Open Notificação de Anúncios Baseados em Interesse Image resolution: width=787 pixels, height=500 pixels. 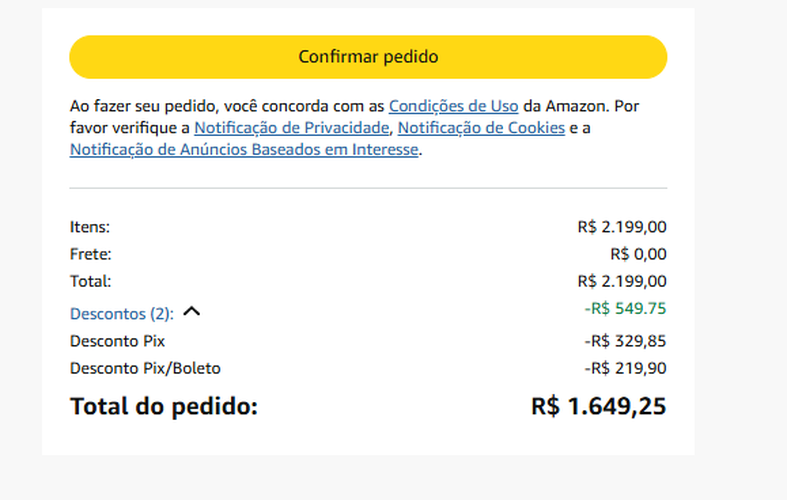[x=244, y=150]
